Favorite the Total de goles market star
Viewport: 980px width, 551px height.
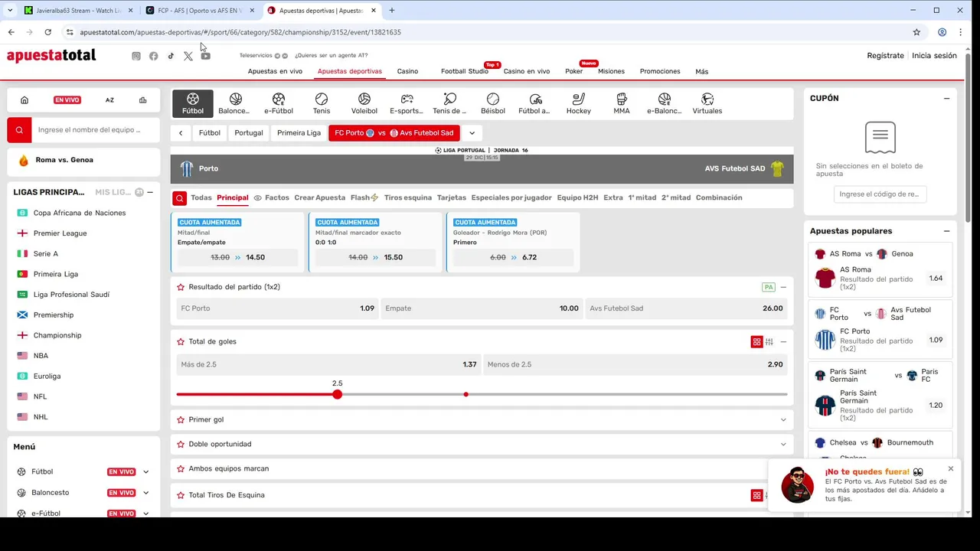pos(181,341)
